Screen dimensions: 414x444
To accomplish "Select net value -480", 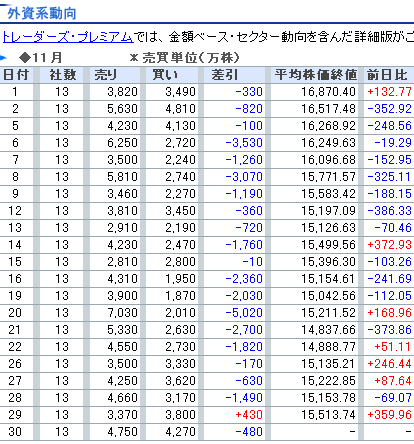I will coord(249,432).
